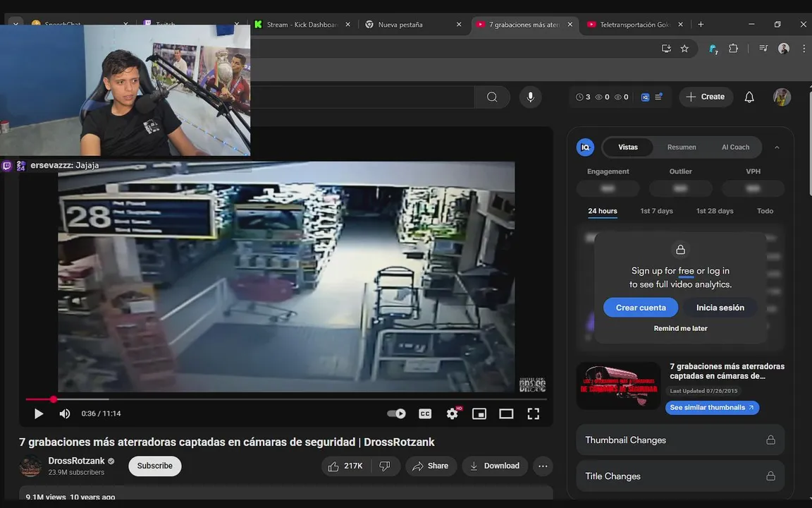The height and width of the screenshot is (508, 812).
Task: Click the page vertical scrollbar
Action: click(x=809, y=144)
